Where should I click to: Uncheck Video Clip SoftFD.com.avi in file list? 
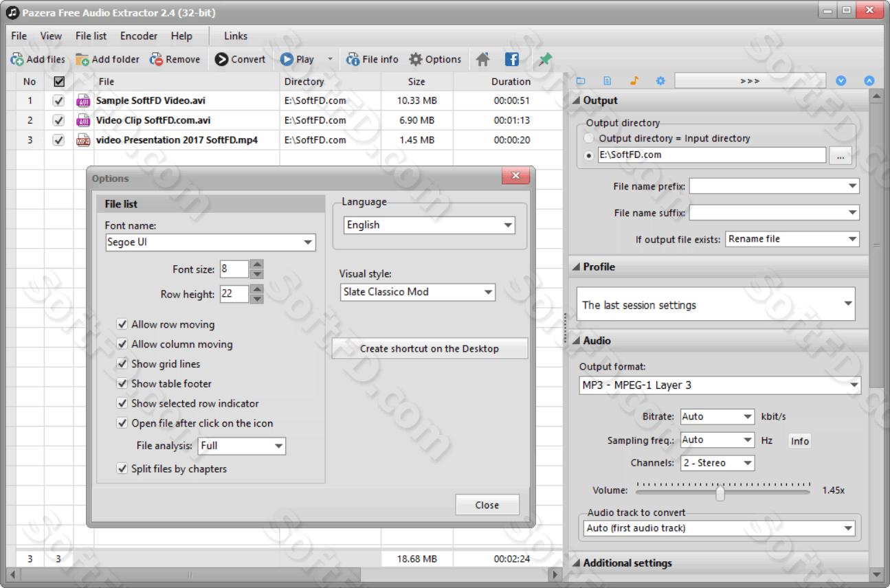click(x=59, y=120)
